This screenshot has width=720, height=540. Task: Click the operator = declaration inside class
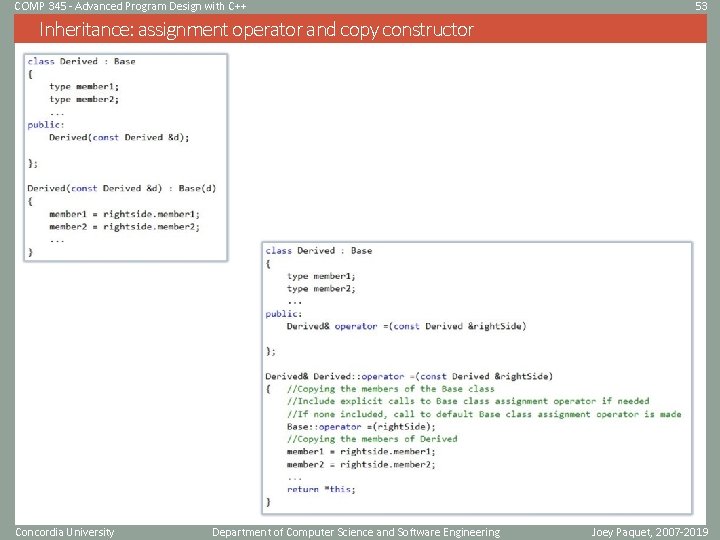tap(406, 326)
